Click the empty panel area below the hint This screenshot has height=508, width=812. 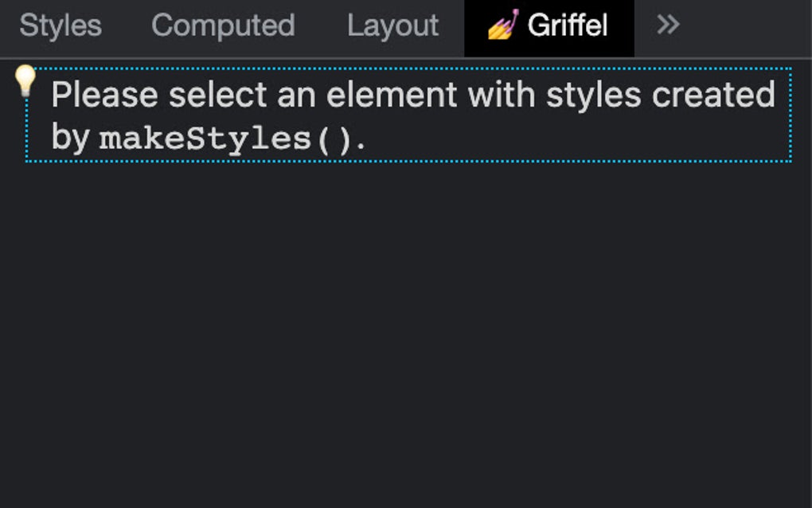(x=406, y=334)
